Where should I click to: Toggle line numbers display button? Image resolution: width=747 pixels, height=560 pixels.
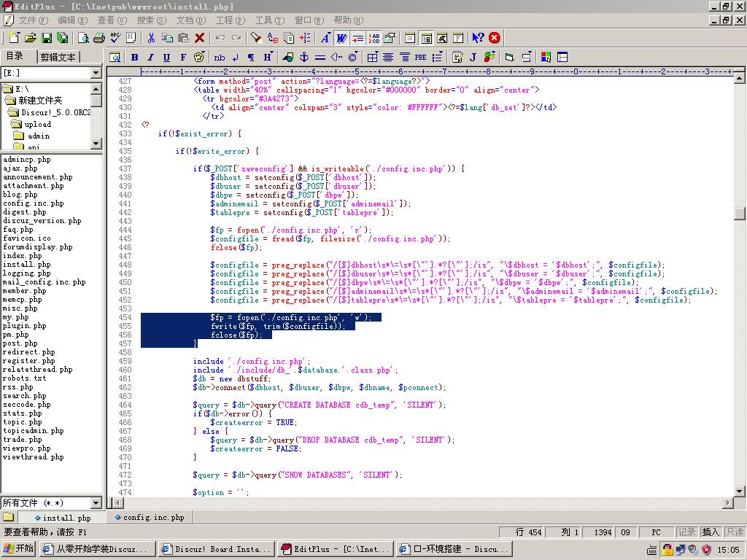374,38
